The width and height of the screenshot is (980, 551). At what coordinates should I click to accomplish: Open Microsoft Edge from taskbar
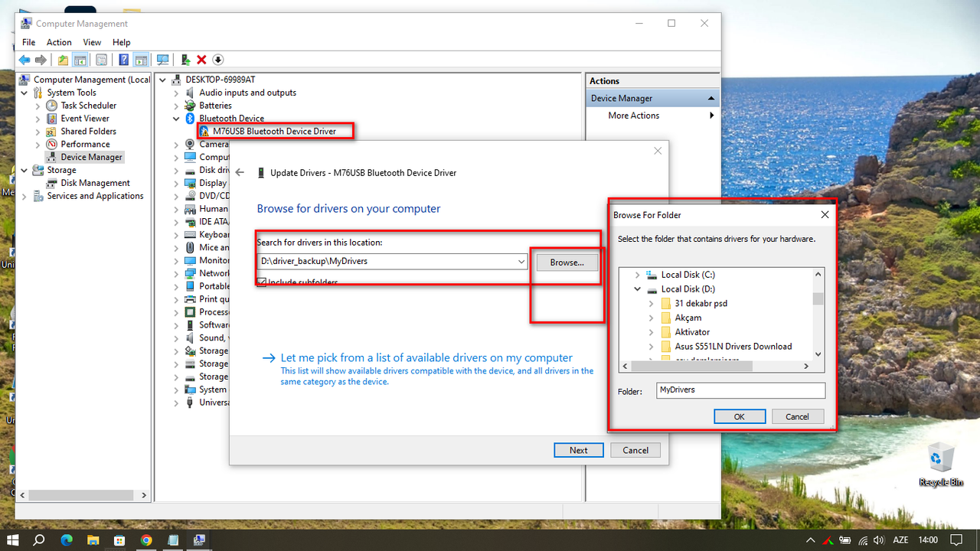(67, 540)
